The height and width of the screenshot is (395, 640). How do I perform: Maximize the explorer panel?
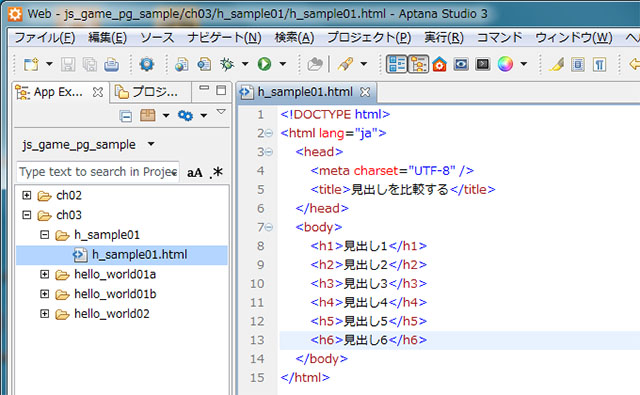221,90
